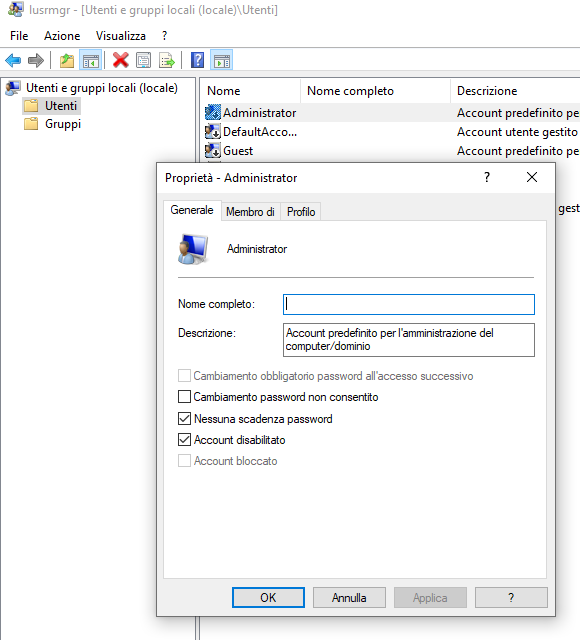Image resolution: width=580 pixels, height=640 pixels.
Task: Click Account utente gestito description cell
Action: tap(518, 132)
